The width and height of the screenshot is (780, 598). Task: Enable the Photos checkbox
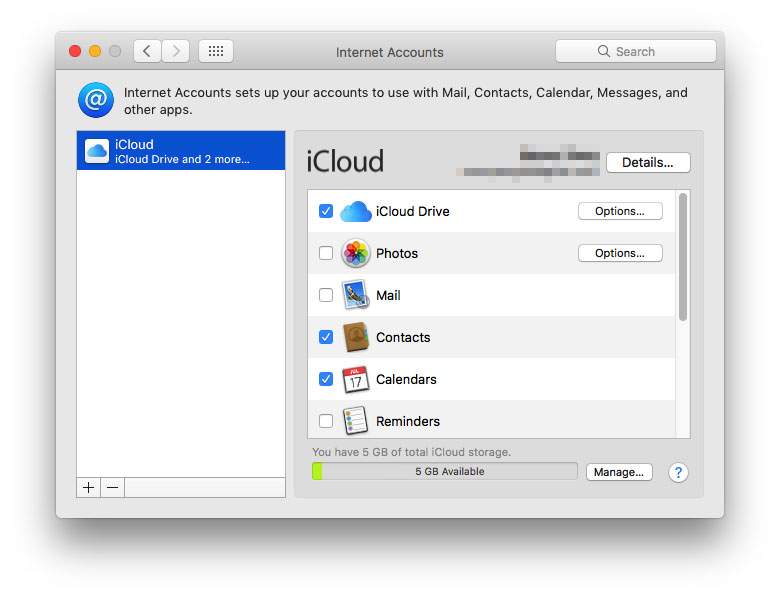(326, 253)
